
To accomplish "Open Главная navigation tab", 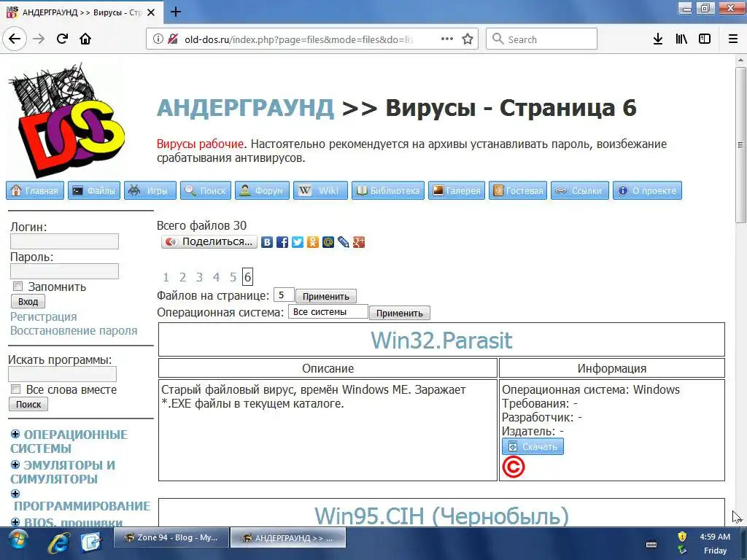I will tap(35, 190).
